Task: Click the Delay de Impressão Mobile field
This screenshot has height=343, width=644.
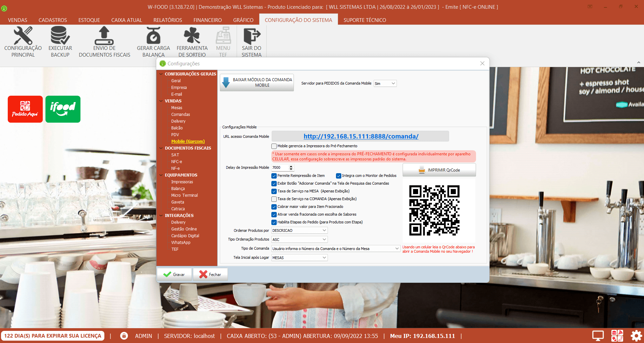Action: (x=280, y=168)
